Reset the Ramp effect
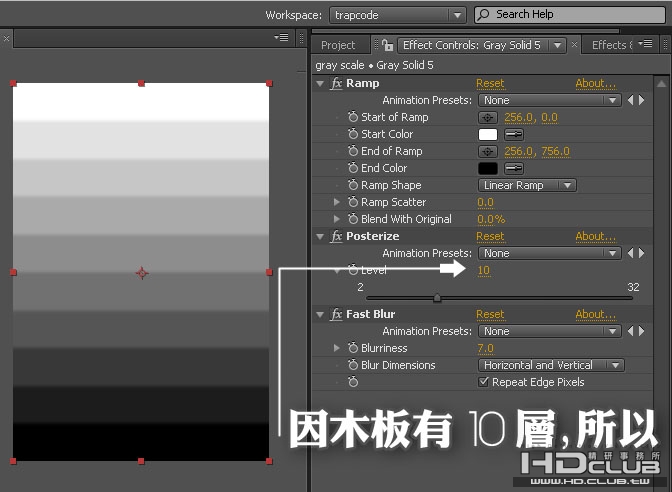The image size is (672, 492). pos(490,83)
